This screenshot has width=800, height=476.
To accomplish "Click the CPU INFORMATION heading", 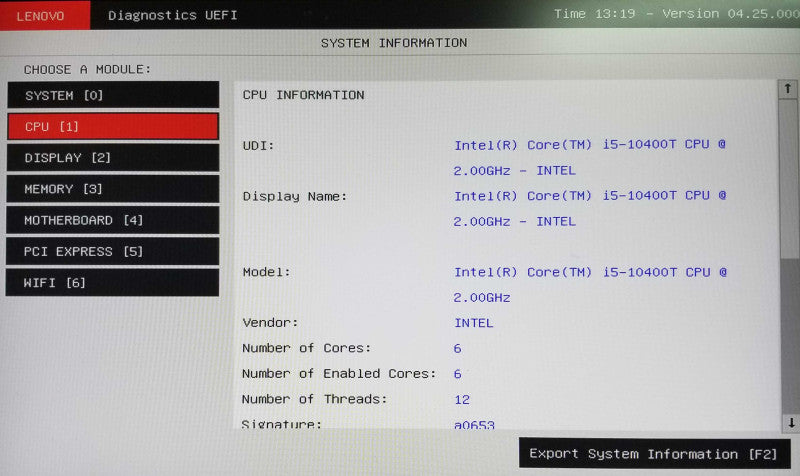I will click(304, 95).
